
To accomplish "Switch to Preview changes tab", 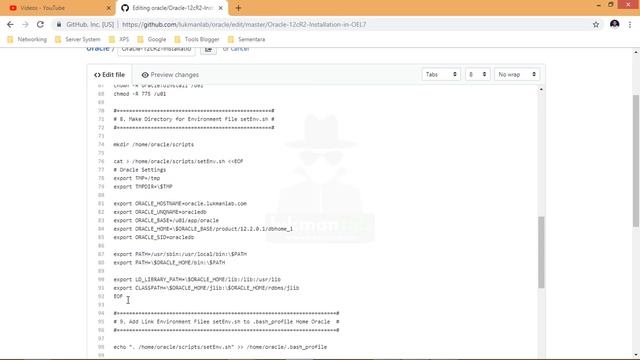I will [170, 75].
